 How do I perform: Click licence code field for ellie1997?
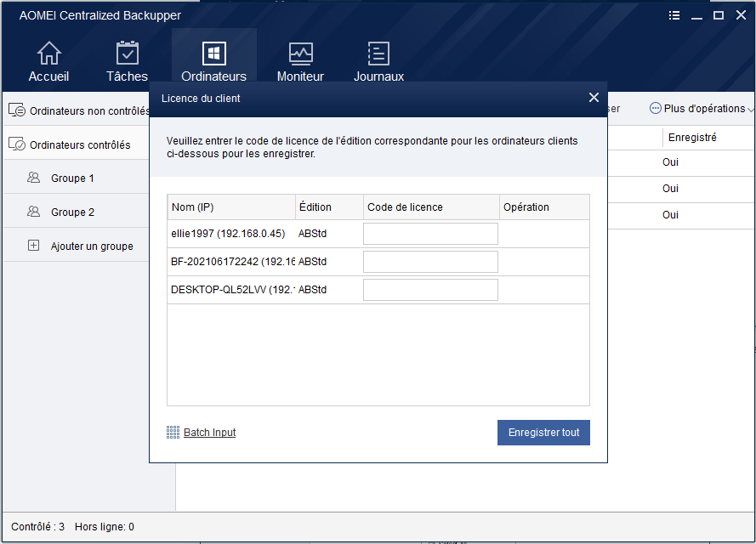pyautogui.click(x=430, y=234)
